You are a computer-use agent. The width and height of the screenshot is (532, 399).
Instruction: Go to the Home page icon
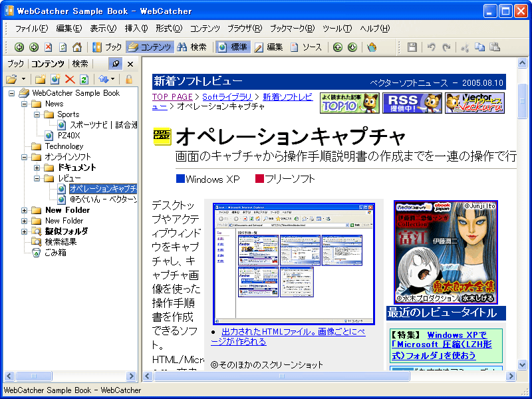pyautogui.click(x=77, y=47)
